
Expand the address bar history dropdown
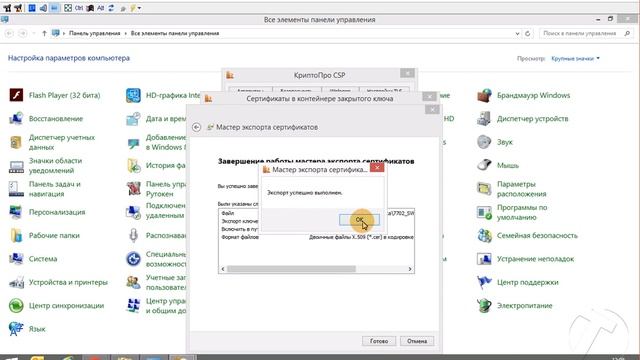tap(518, 33)
